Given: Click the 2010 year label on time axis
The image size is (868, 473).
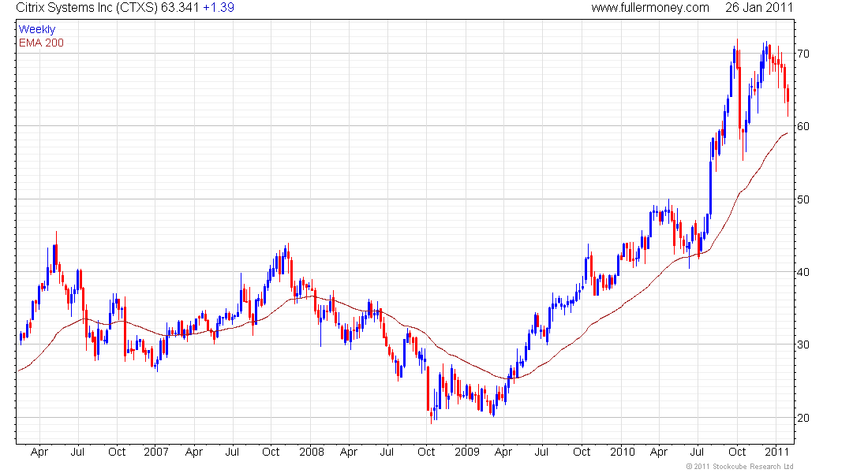Looking at the screenshot, I should coord(623,452).
